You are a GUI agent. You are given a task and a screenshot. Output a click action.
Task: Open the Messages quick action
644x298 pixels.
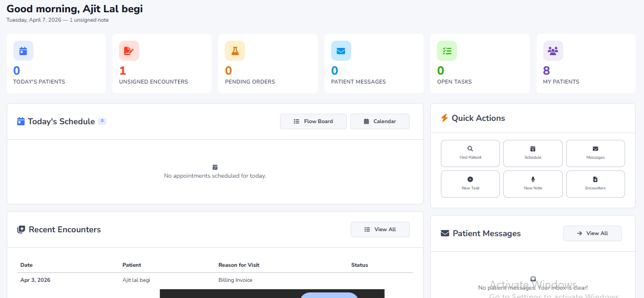coord(595,153)
